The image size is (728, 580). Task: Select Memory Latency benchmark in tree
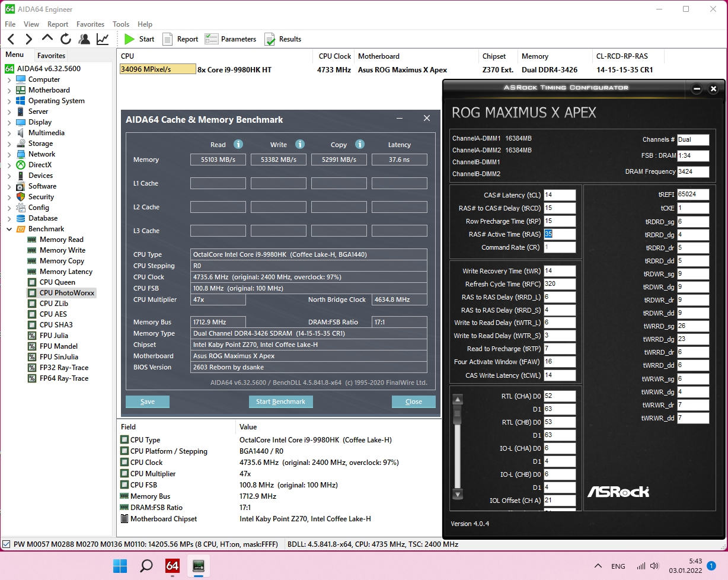coord(66,272)
